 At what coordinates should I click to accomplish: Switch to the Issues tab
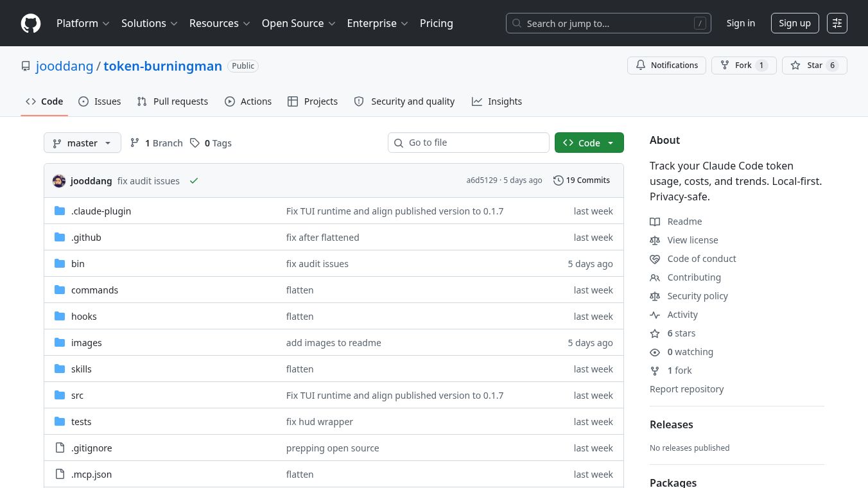tap(100, 101)
